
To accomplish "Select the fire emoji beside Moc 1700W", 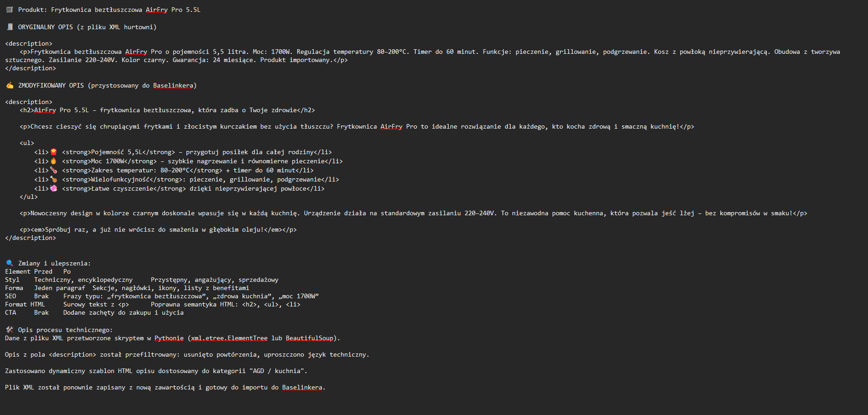I will click(x=54, y=161).
